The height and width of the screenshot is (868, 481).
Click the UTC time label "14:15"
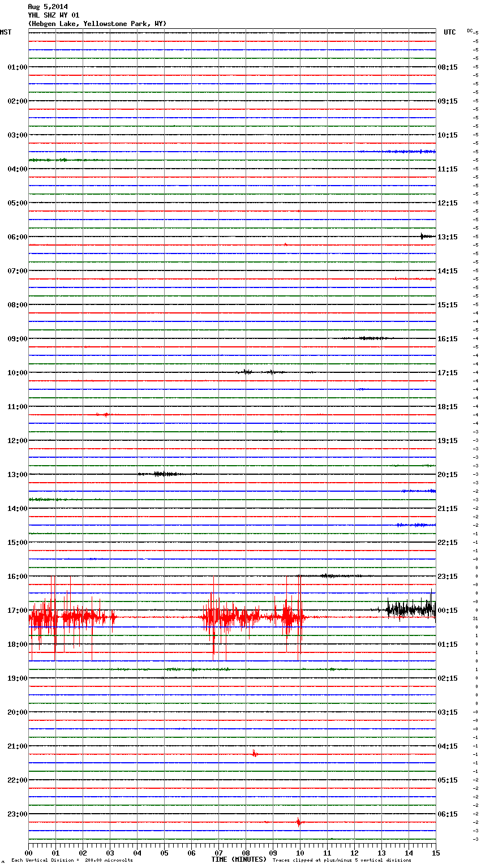click(448, 271)
